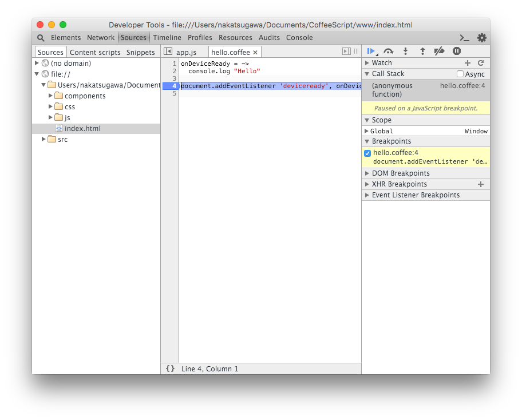This screenshot has width=522, height=420.
Task: Open DevTools settings gear
Action: [x=481, y=38]
